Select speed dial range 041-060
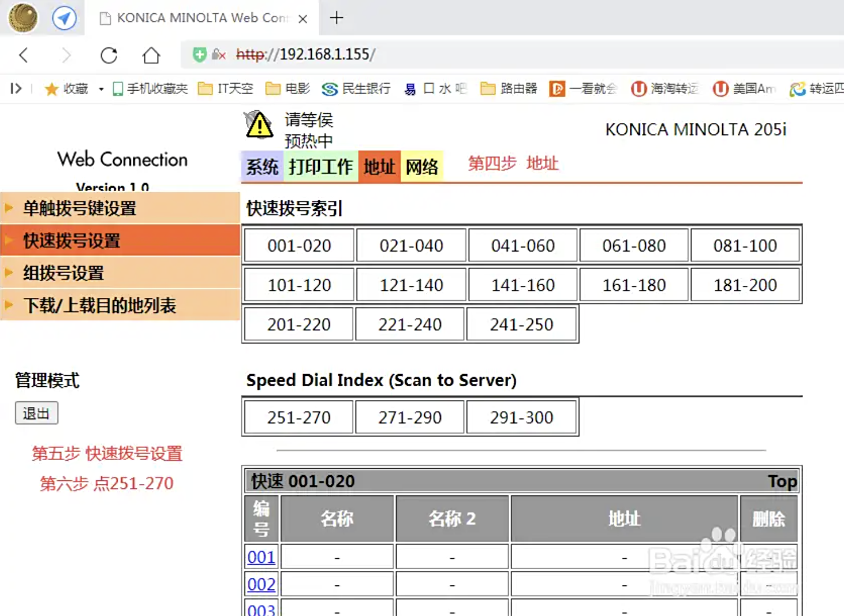The image size is (844, 616). (522, 245)
